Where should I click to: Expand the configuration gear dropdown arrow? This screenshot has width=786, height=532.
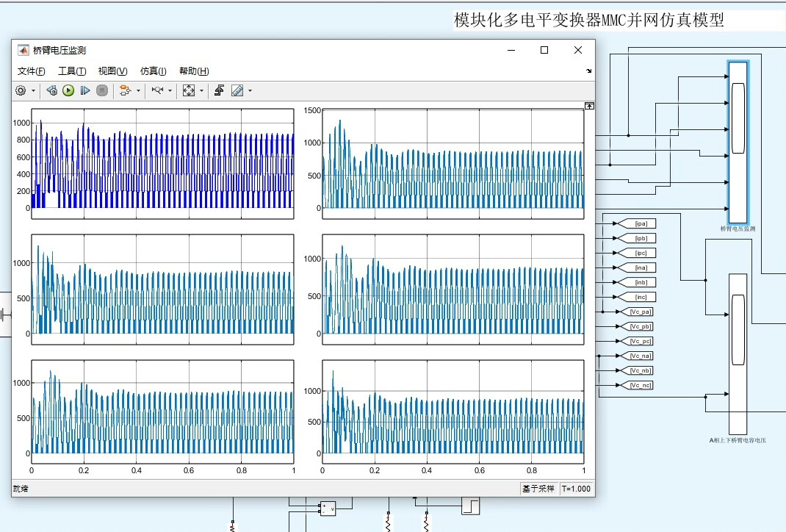coord(34,91)
